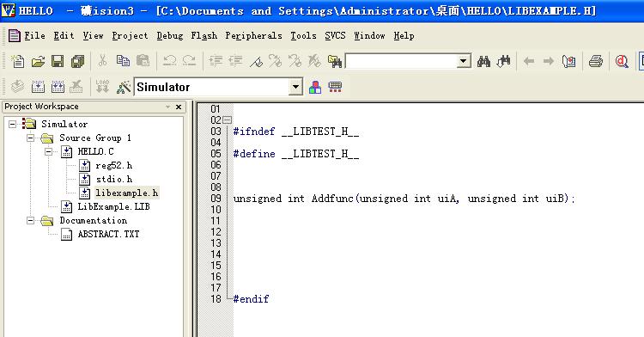Open the find text dropdown arrow
Screen dimensions: 644x337
click(464, 61)
